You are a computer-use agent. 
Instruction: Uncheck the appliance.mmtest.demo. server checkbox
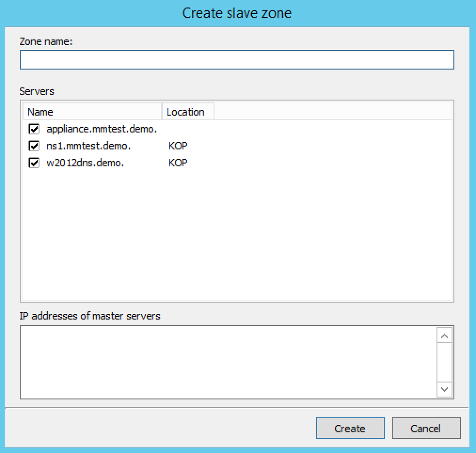coord(34,129)
